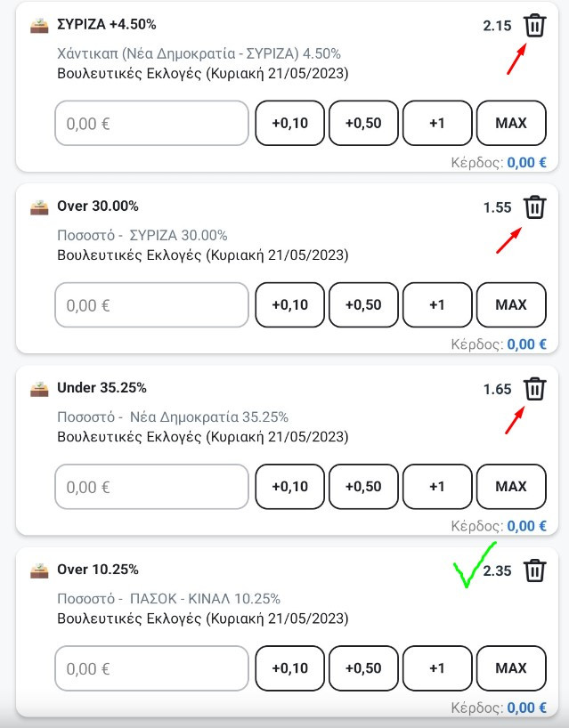Click ballot box icon beside Over 10.25%

(39, 570)
